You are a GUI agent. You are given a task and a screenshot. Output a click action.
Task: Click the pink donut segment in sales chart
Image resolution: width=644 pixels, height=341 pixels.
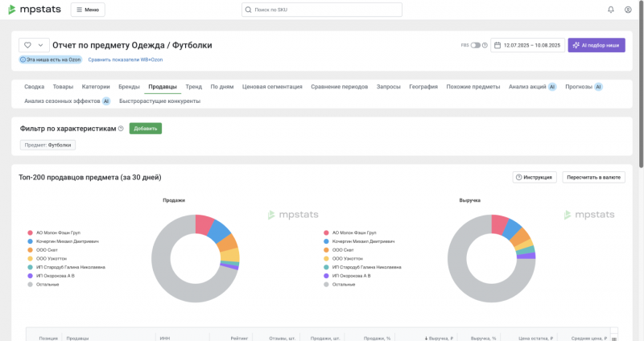(x=204, y=223)
